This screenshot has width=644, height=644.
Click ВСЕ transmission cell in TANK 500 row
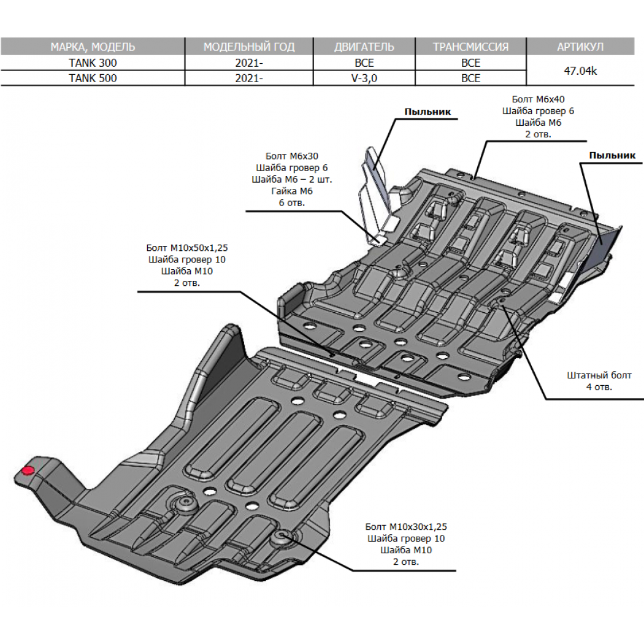(x=470, y=78)
